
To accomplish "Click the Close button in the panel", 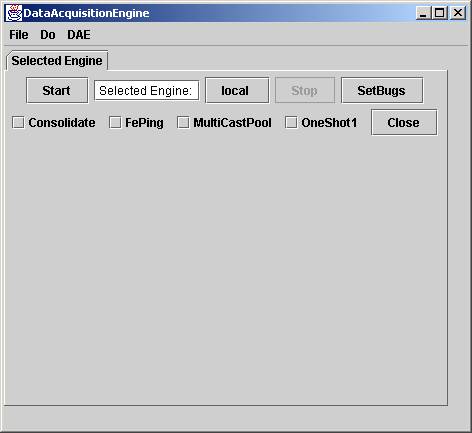I will tap(404, 122).
